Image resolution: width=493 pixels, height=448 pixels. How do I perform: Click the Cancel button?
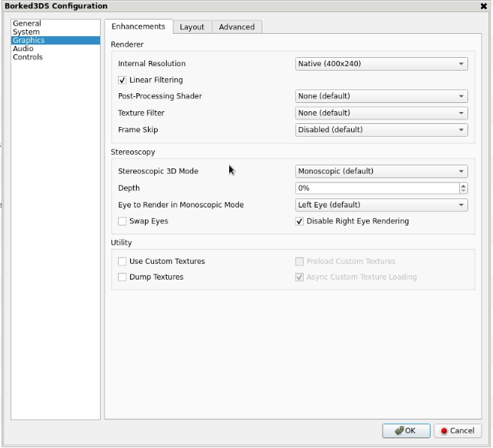458,431
